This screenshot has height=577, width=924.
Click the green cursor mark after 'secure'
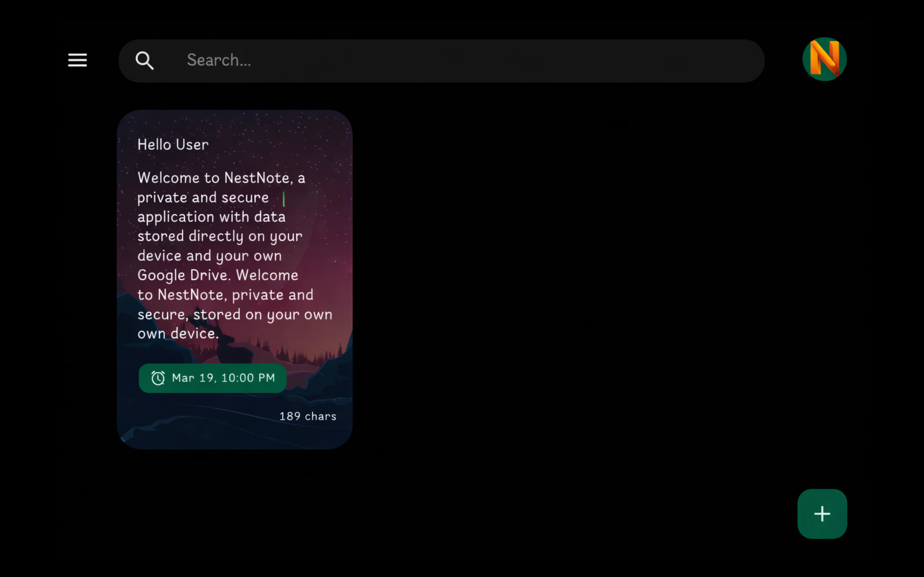(x=284, y=199)
